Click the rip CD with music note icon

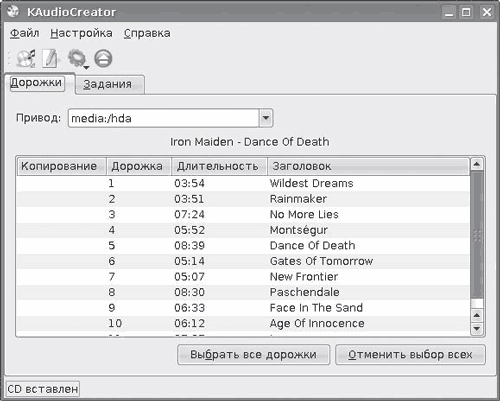[26, 59]
